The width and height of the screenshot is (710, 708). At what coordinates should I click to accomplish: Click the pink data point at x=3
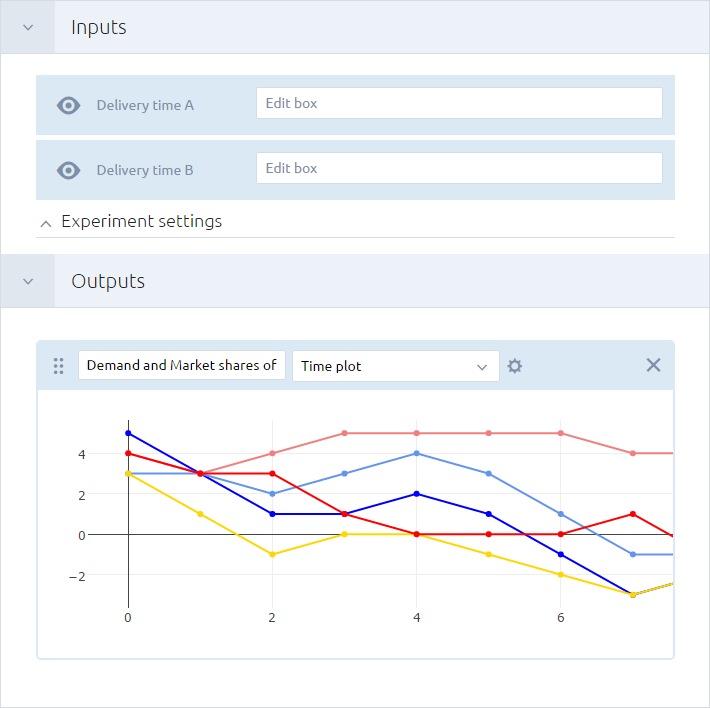tap(345, 433)
